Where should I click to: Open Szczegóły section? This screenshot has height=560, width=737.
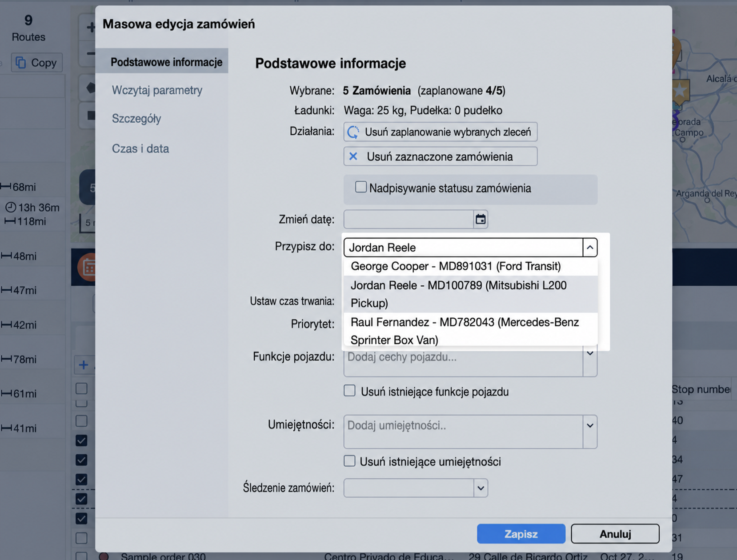136,119
